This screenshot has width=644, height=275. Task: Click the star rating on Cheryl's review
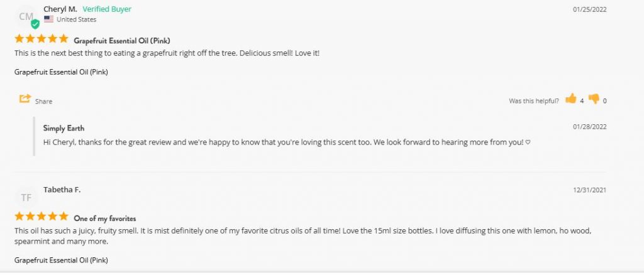point(41,39)
